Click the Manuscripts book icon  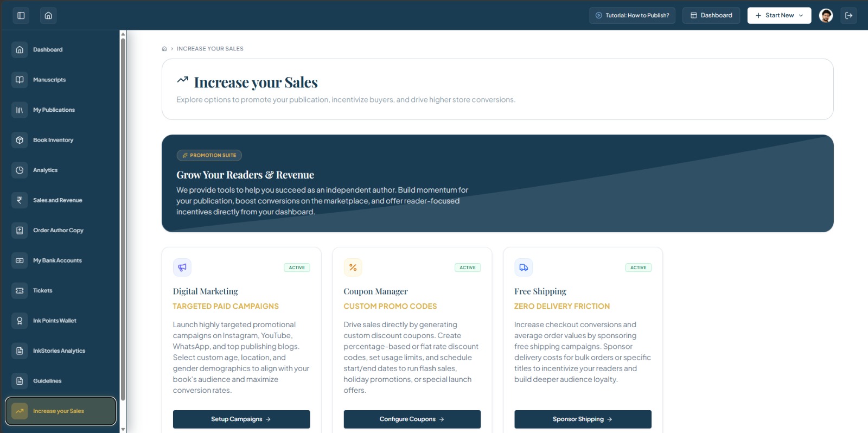(20, 80)
